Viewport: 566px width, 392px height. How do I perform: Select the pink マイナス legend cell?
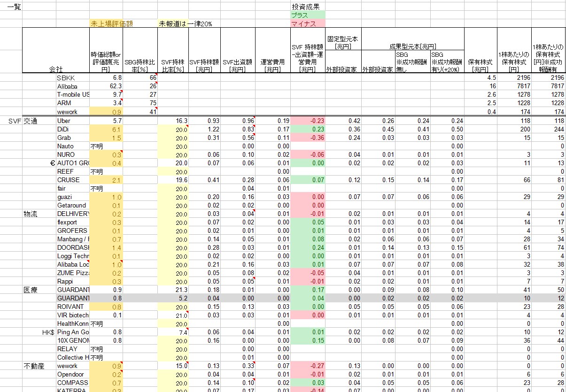(307, 23)
